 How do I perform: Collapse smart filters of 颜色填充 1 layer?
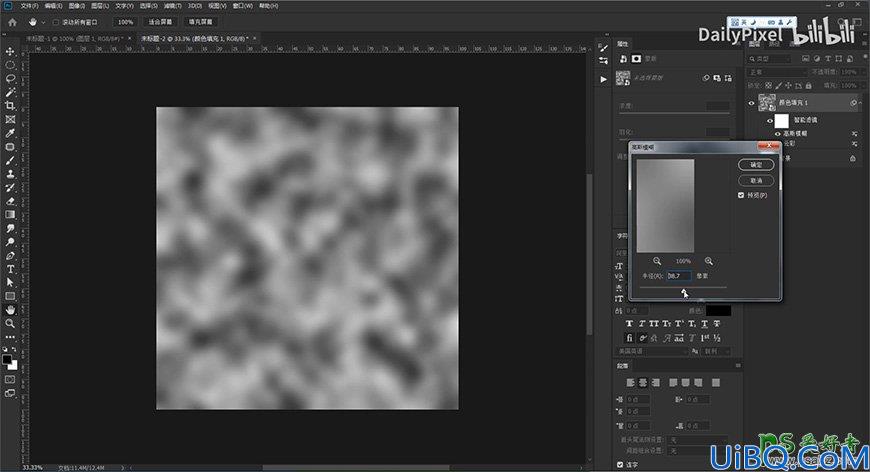[861, 103]
